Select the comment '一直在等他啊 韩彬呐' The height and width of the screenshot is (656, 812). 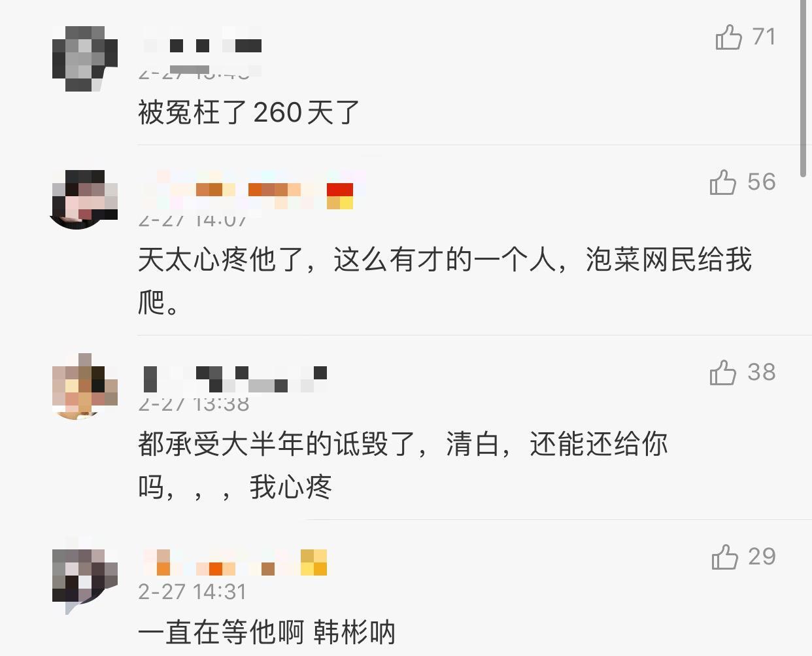point(267,632)
